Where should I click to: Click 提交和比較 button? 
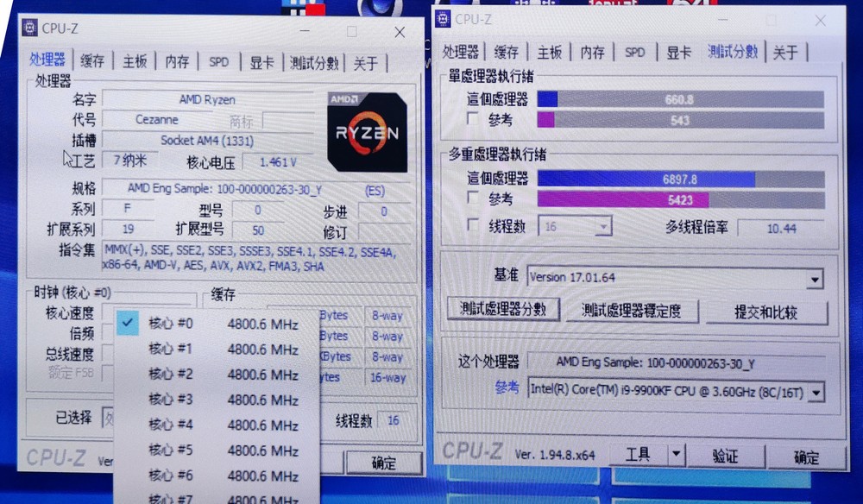(766, 312)
